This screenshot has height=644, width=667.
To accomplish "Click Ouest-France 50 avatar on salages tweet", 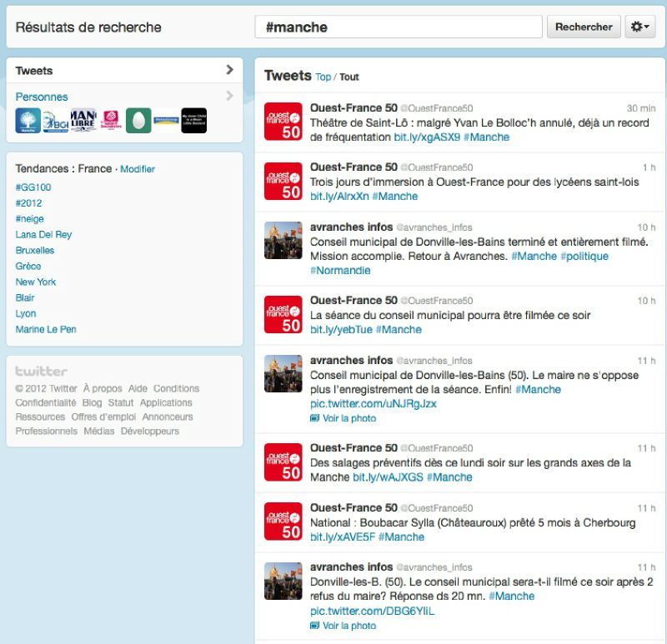I will 283,462.
